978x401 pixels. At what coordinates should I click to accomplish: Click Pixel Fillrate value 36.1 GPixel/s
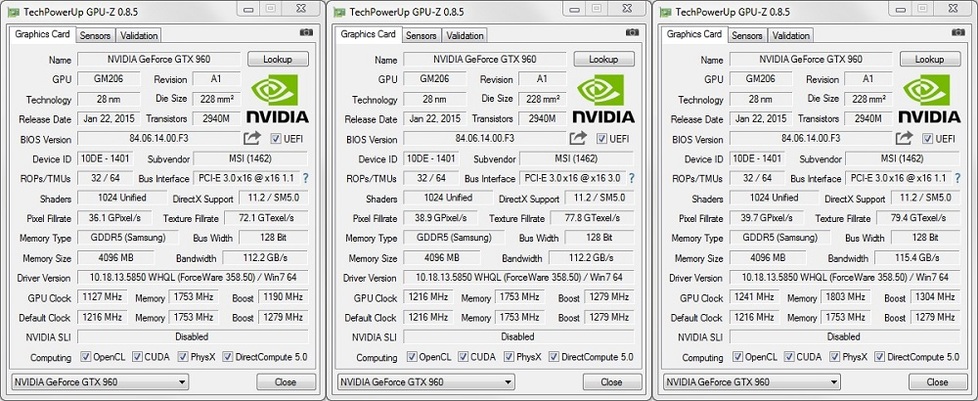click(114, 218)
